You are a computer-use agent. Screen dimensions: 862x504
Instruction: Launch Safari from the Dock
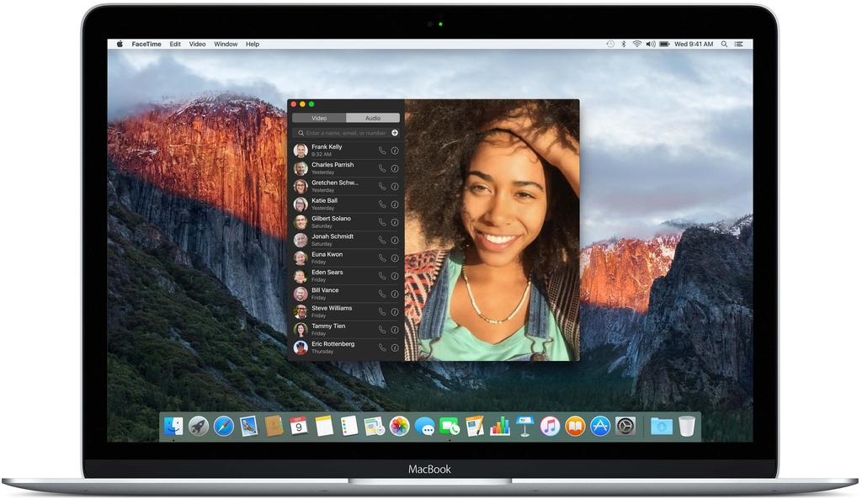pos(224,426)
